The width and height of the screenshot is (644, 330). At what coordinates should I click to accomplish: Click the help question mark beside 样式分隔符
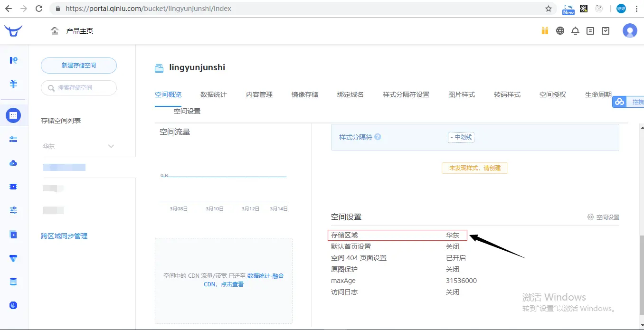pyautogui.click(x=378, y=137)
